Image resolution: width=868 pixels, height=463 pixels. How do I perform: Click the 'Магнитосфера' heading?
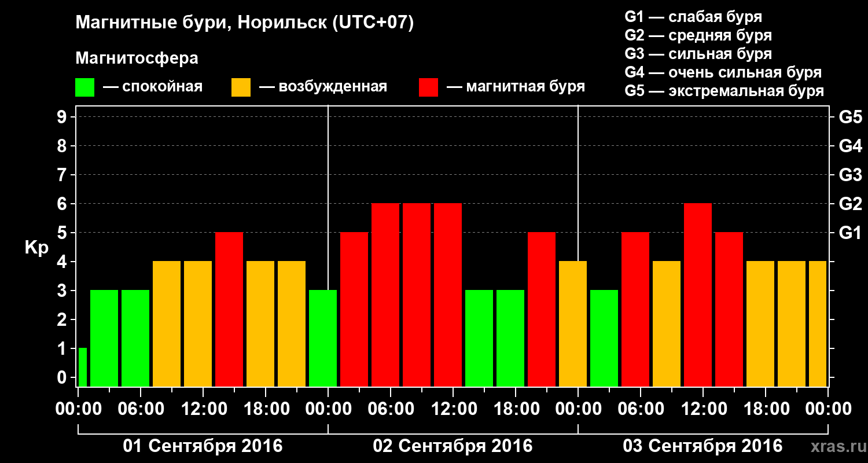pyautogui.click(x=137, y=58)
